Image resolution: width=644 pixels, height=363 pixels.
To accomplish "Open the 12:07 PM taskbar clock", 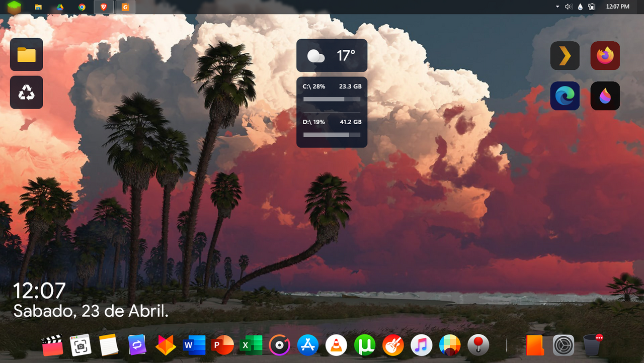I will click(618, 7).
